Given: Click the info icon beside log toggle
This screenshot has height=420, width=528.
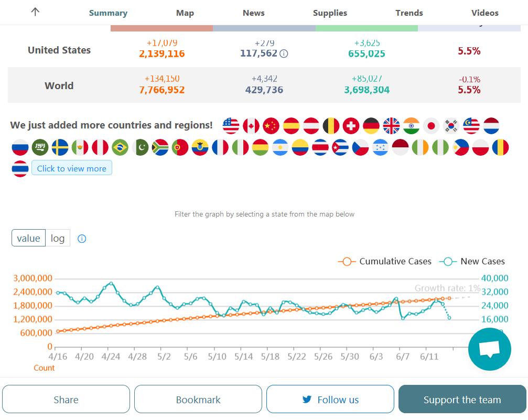Looking at the screenshot, I should 82,239.
